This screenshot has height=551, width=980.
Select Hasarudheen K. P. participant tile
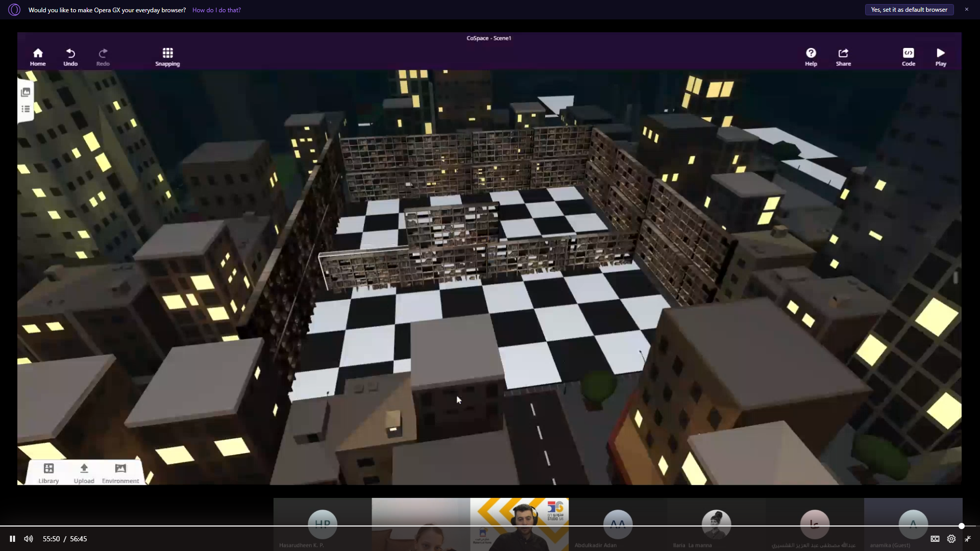click(323, 524)
